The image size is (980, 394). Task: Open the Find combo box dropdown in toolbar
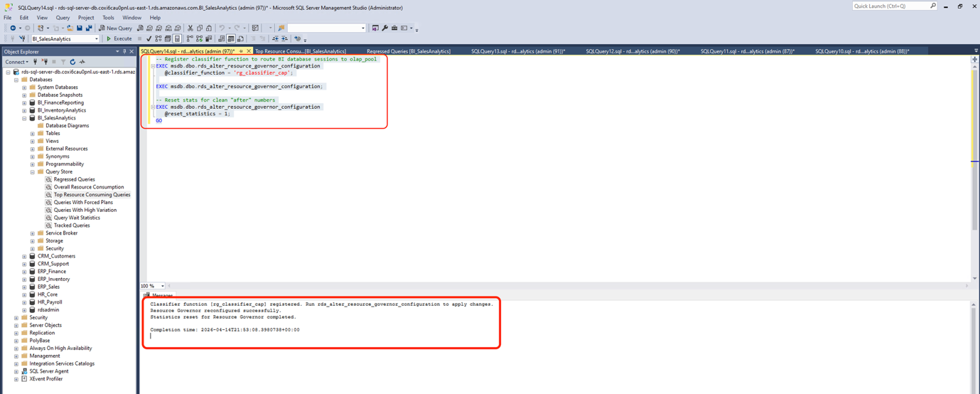(363, 28)
